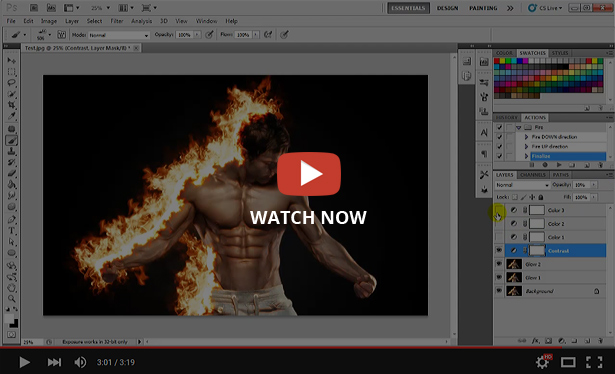This screenshot has width=615, height=374.
Task: Add a layer style with the fx icon
Action: coord(535,341)
